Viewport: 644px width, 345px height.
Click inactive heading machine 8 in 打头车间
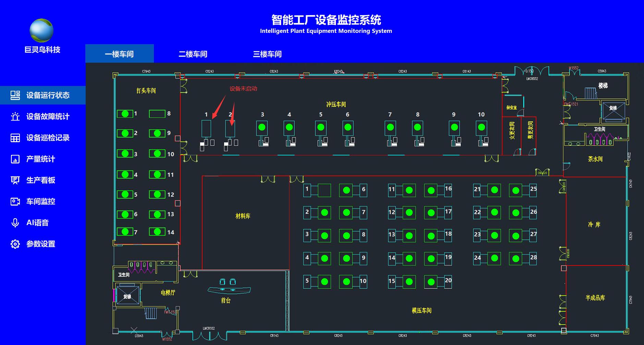pos(157,114)
